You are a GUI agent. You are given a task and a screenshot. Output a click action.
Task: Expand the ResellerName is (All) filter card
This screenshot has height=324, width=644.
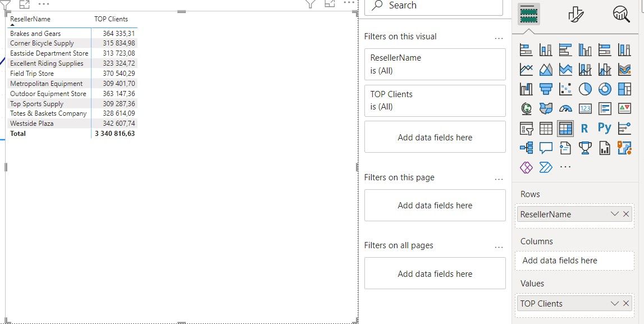pyautogui.click(x=435, y=64)
